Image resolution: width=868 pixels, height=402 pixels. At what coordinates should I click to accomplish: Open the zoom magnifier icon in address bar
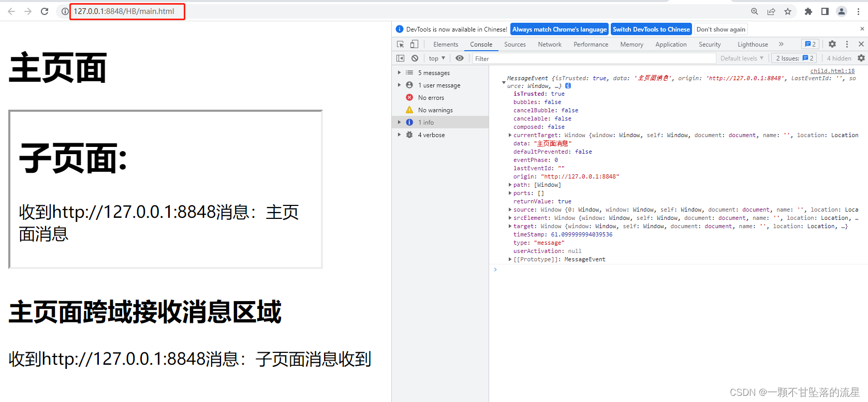755,11
